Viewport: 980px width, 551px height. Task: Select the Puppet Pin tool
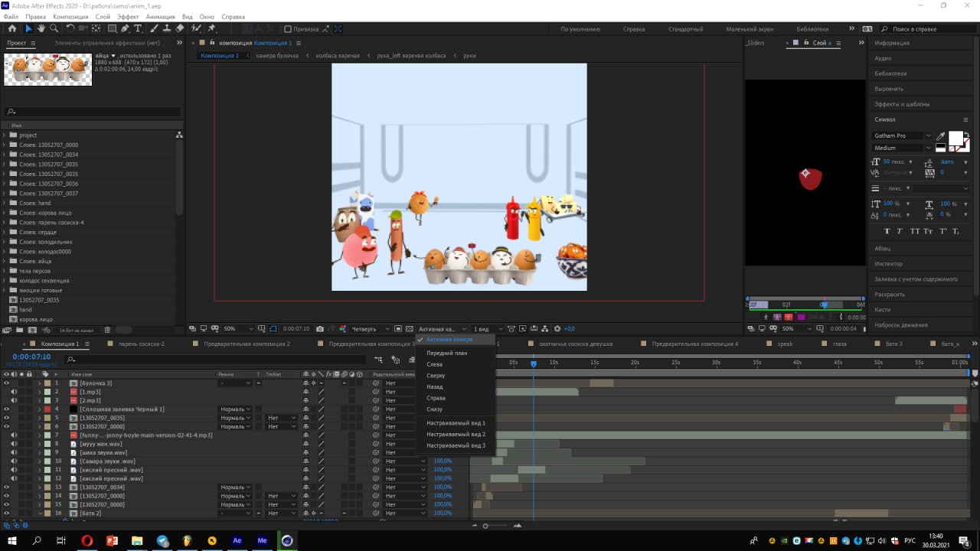click(212, 28)
